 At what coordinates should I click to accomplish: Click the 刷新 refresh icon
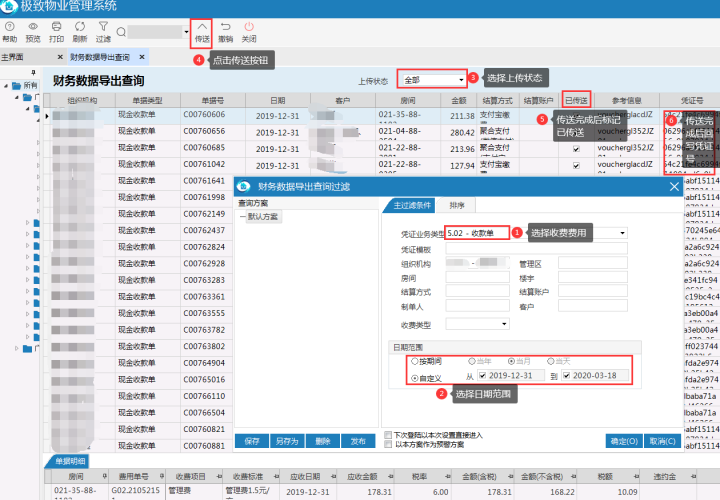[80, 27]
